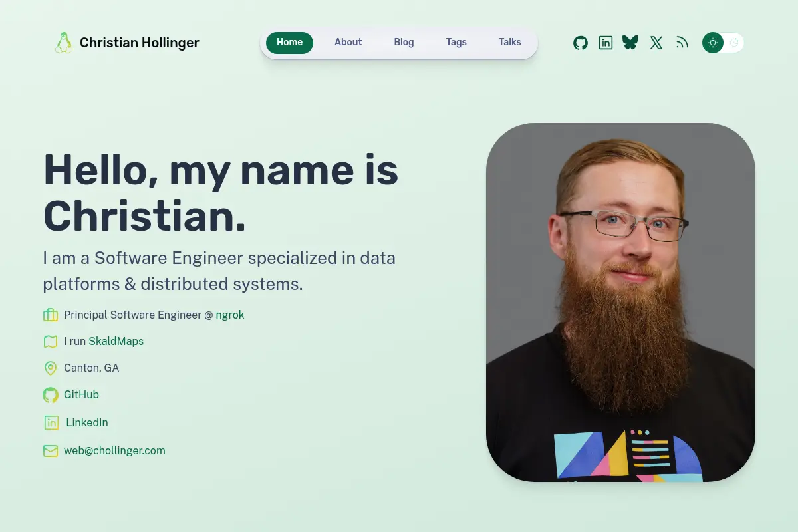Click the web@chollinger.com email link
The width and height of the screenshot is (798, 532).
pyautogui.click(x=114, y=450)
